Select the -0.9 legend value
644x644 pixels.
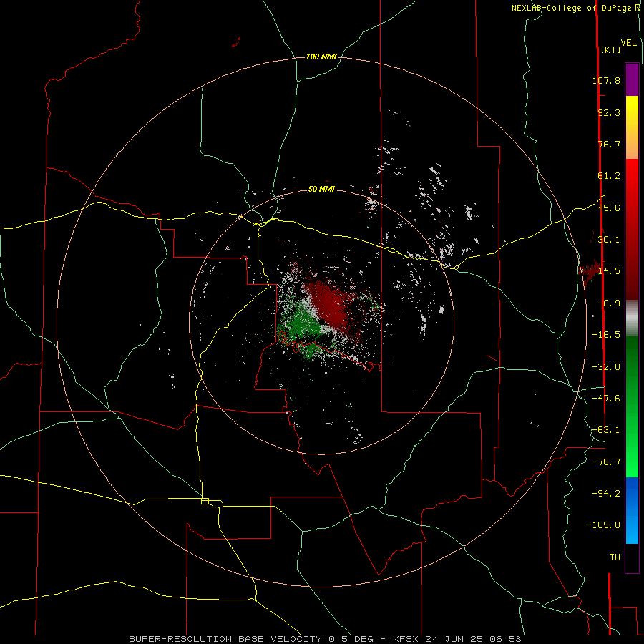[x=609, y=303]
